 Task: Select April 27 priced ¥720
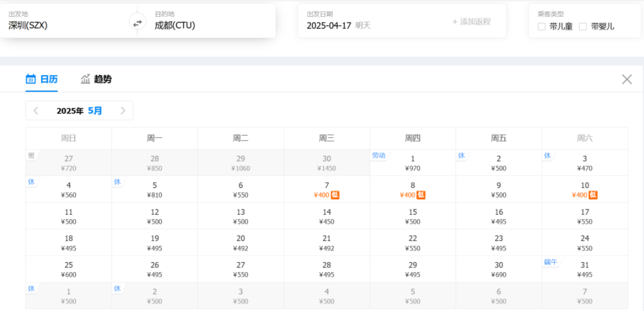[68, 163]
